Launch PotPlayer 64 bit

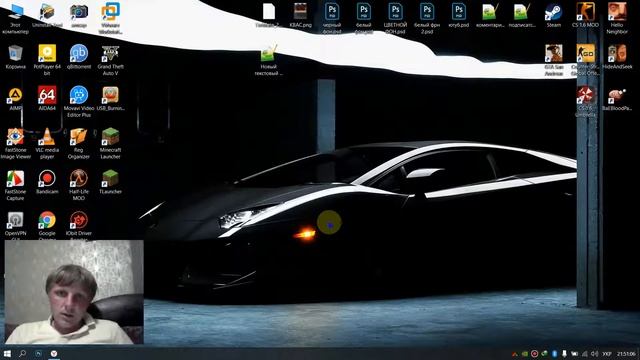tap(47, 60)
